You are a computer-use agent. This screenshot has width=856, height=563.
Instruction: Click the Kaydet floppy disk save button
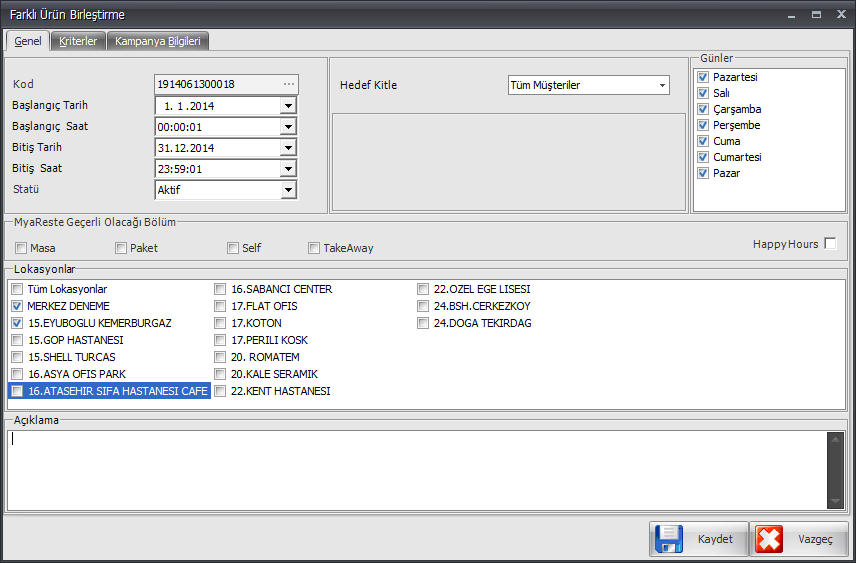pyautogui.click(x=698, y=539)
